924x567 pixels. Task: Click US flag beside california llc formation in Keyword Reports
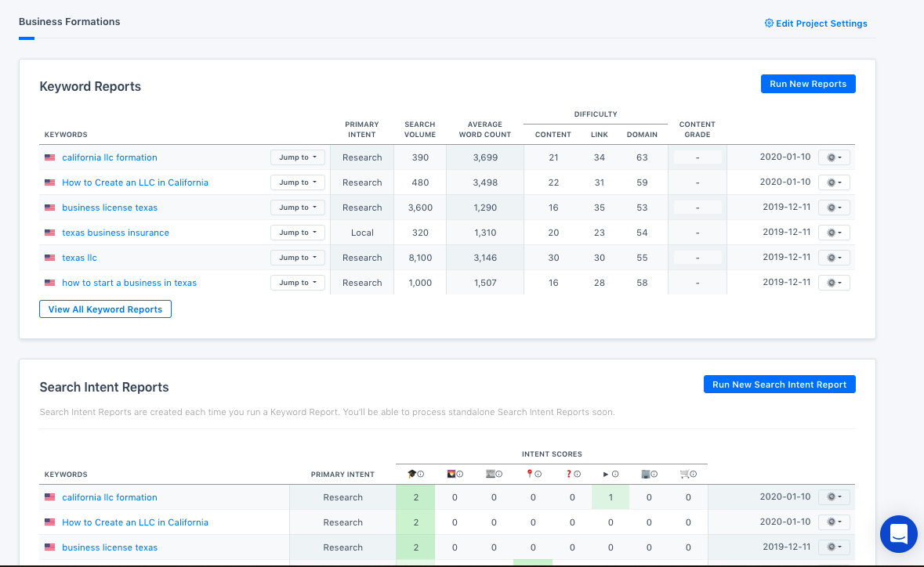click(50, 157)
